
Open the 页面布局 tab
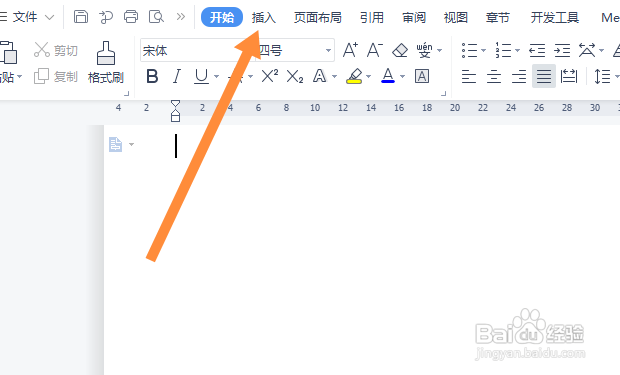[318, 17]
